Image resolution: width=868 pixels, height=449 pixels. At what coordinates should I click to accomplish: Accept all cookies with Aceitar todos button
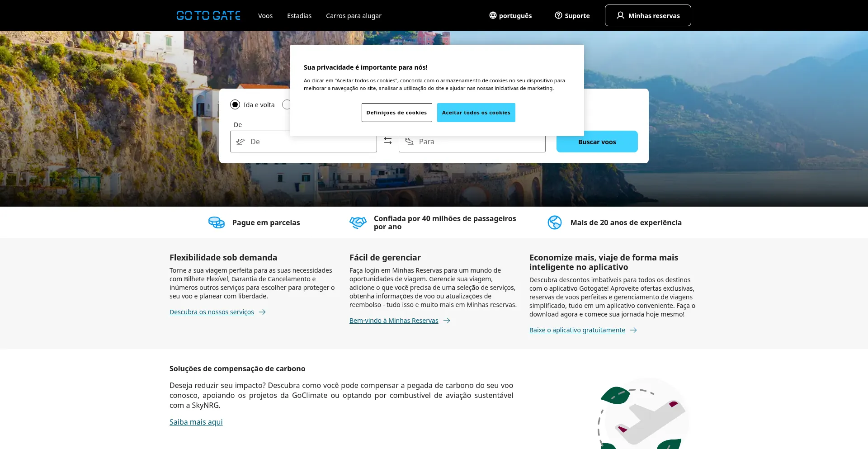pyautogui.click(x=476, y=113)
